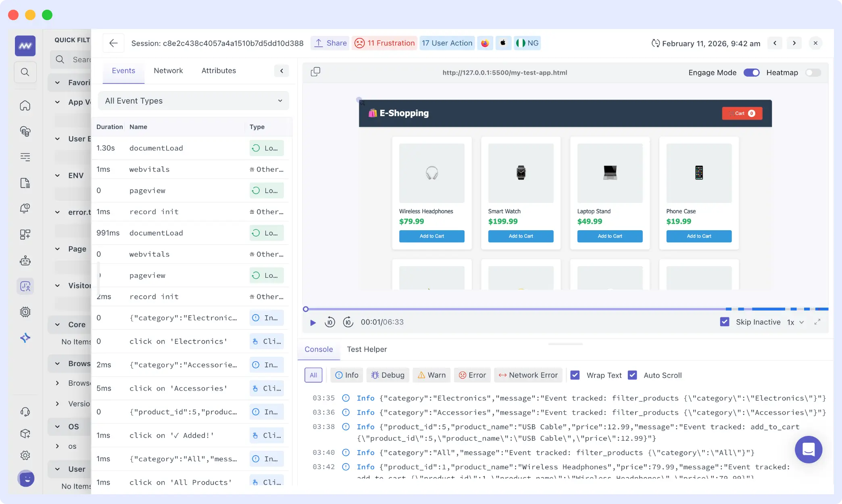Collapse the events side panel
This screenshot has height=504, width=842.
tap(281, 71)
